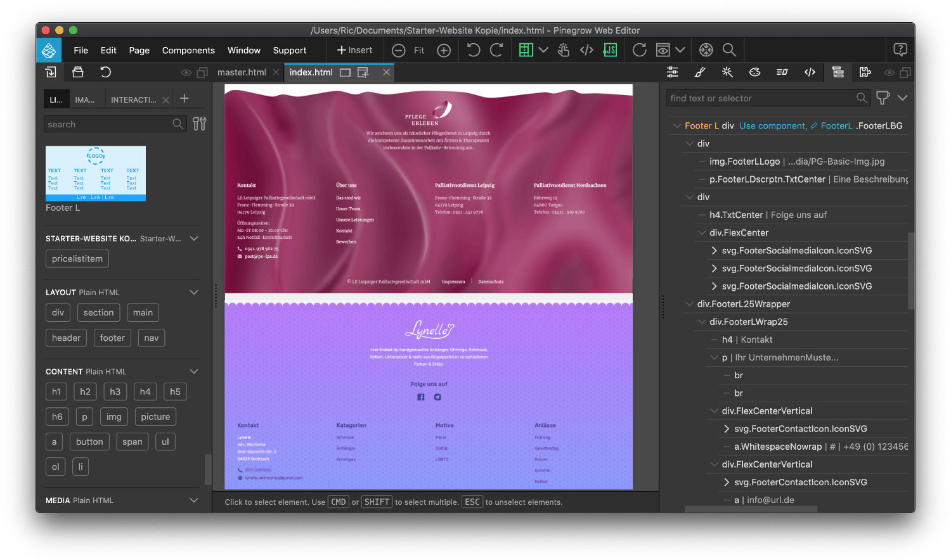The image size is (951, 560).
Task: Click the library stack icon in left panel bar
Action: (78, 72)
